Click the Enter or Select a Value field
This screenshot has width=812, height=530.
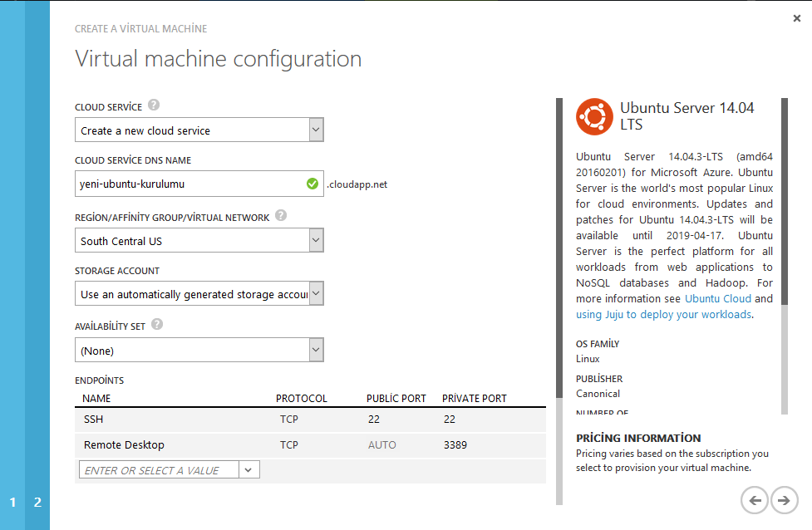pos(159,470)
